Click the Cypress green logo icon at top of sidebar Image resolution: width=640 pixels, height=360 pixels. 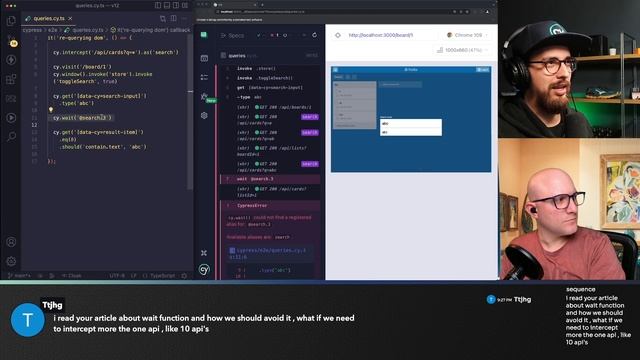point(204,35)
